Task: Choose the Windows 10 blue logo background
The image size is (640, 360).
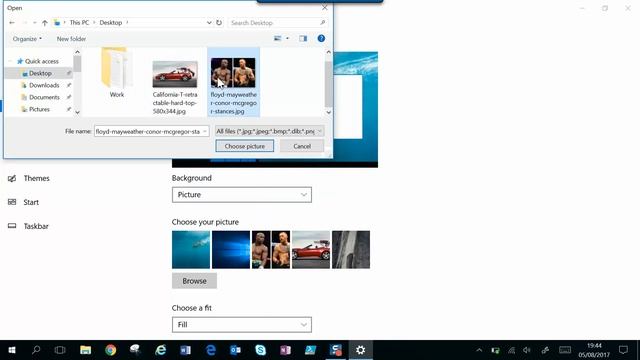Action: point(231,250)
